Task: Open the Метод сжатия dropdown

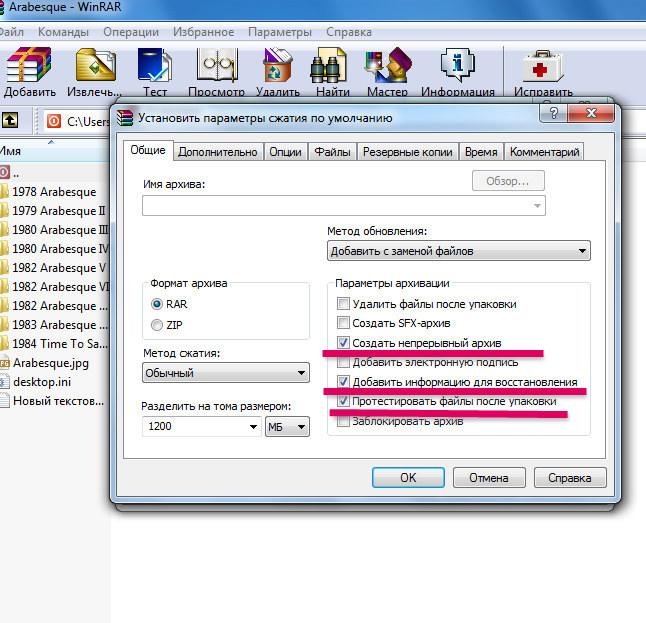Action: point(226,373)
